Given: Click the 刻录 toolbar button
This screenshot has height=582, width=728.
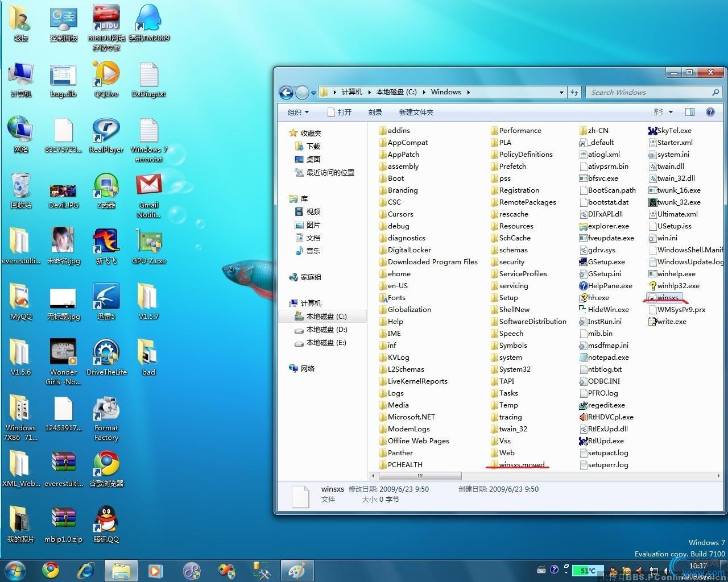Looking at the screenshot, I should pyautogui.click(x=375, y=113).
